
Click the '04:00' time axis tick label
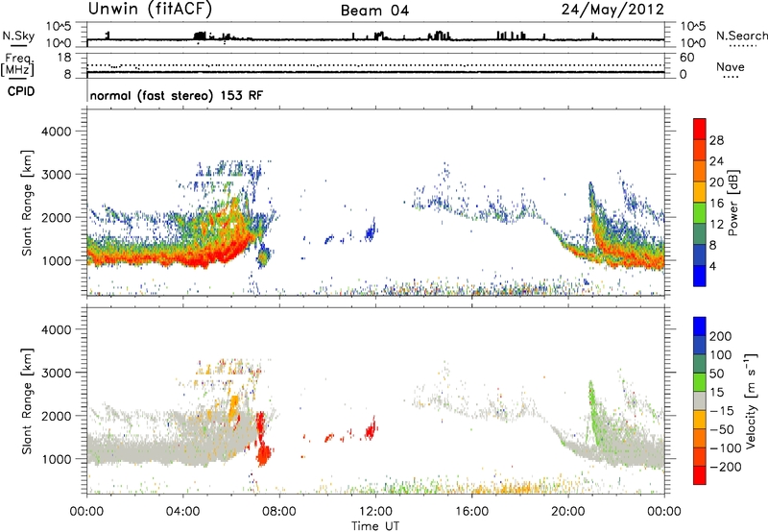(182, 512)
